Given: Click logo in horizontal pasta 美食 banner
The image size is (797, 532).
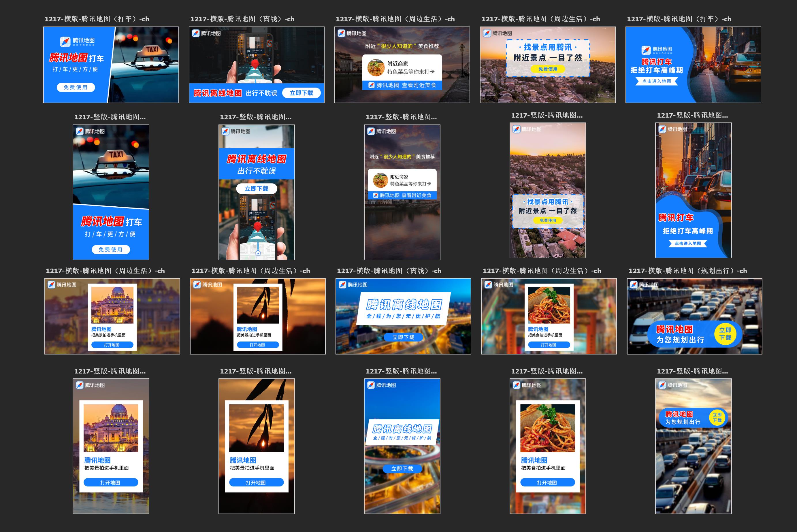Looking at the screenshot, I should coord(498,285).
